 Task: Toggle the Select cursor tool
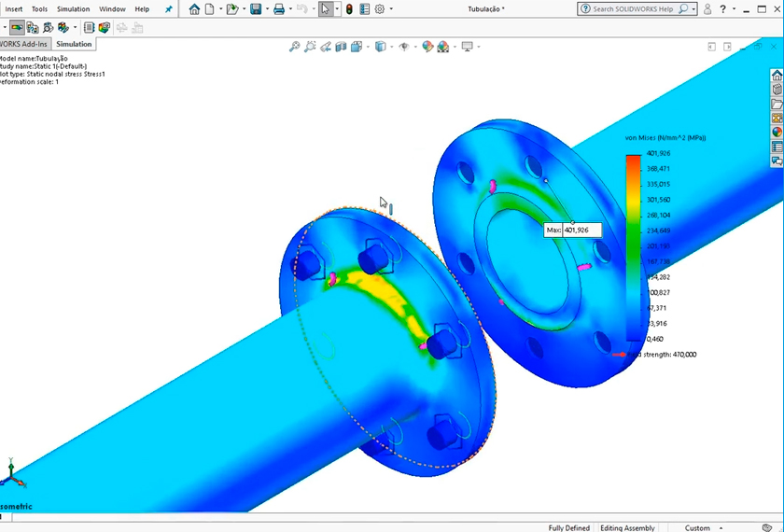tap(325, 9)
